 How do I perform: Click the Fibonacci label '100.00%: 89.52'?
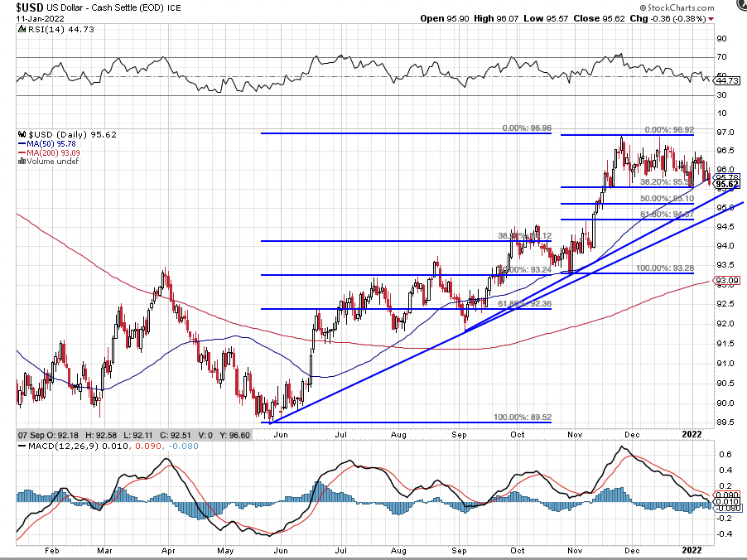pyautogui.click(x=523, y=417)
